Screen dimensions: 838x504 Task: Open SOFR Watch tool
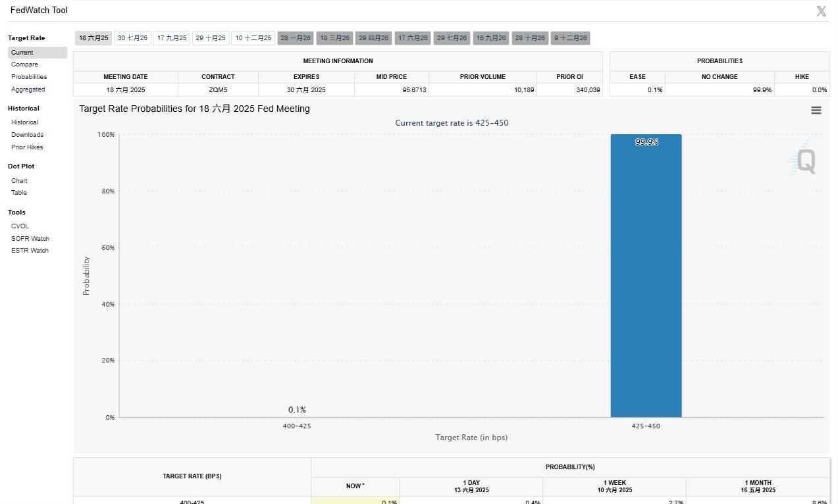pyautogui.click(x=30, y=239)
